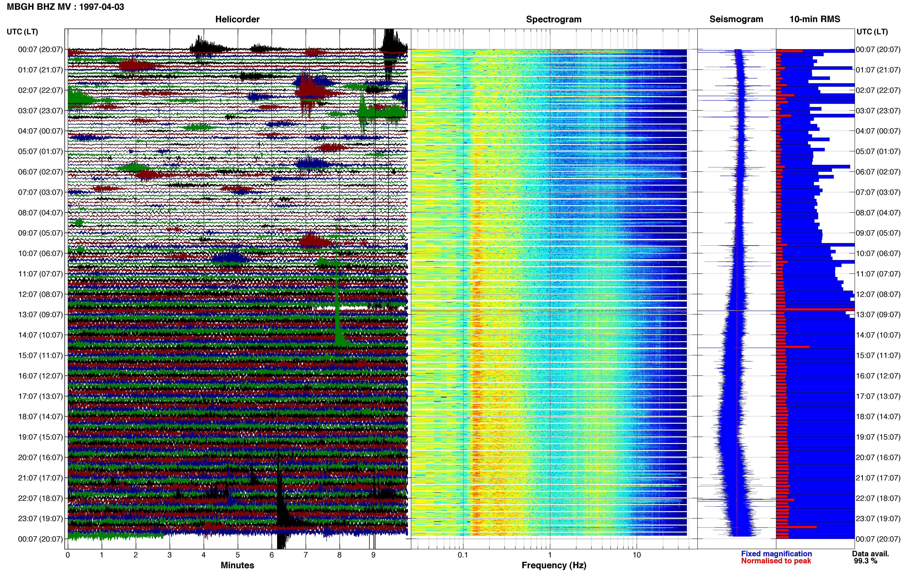The width and height of the screenshot is (924, 578).
Task: Select left time label '03:07 (23:07)'
Action: click(x=41, y=110)
